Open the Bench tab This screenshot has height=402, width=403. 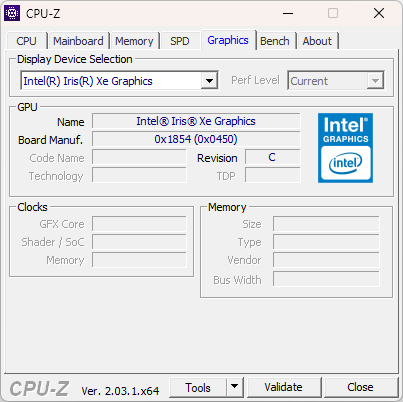(x=275, y=41)
